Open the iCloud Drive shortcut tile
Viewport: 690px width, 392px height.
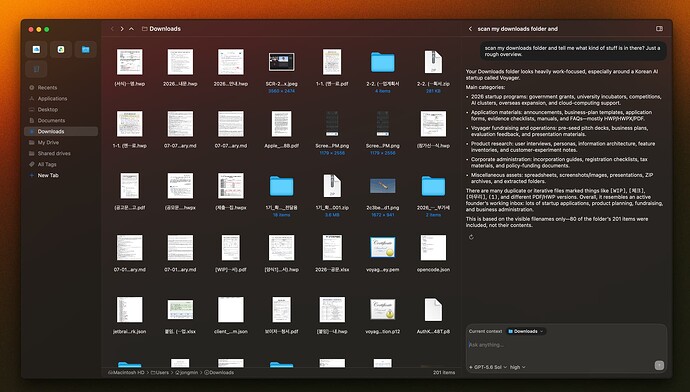[x=37, y=49]
